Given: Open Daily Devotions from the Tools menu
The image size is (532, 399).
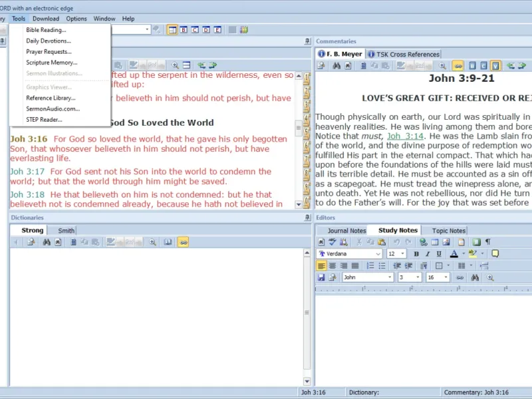Looking at the screenshot, I should pos(49,41).
